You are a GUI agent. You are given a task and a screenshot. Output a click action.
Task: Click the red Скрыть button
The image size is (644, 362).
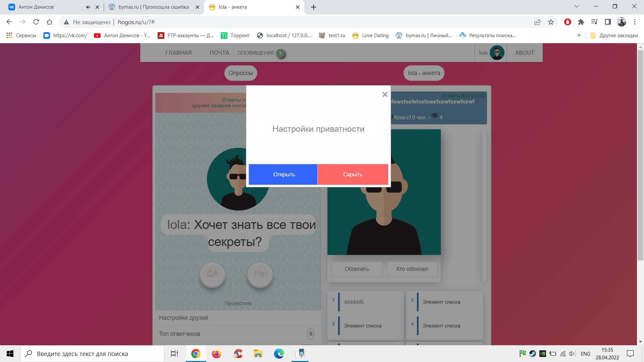coord(353,174)
